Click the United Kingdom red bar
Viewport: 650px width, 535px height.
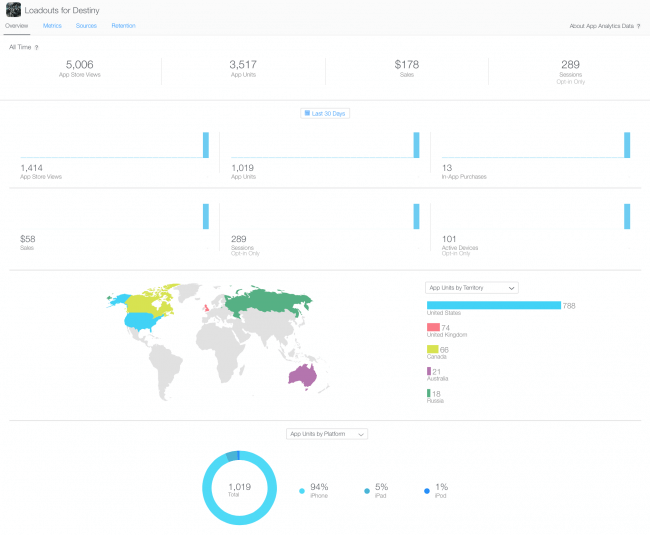[433, 327]
